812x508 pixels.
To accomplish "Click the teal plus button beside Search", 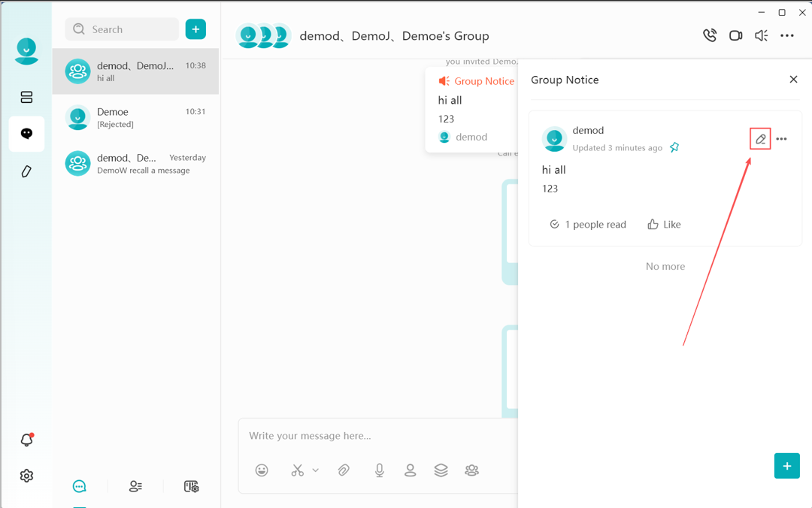I will [195, 29].
